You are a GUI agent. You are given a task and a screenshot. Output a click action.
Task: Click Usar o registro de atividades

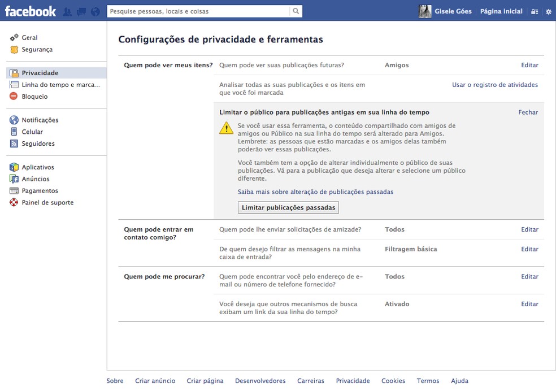click(x=494, y=85)
